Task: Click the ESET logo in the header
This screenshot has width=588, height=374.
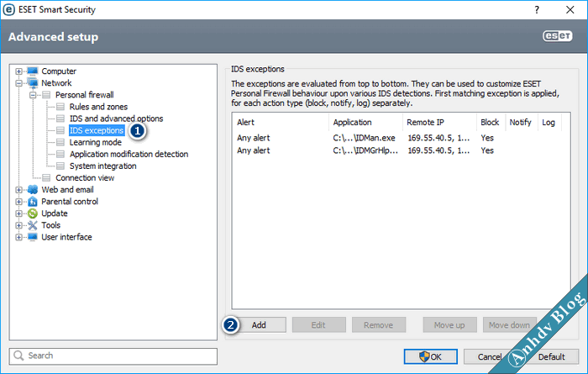Action: pos(557,36)
